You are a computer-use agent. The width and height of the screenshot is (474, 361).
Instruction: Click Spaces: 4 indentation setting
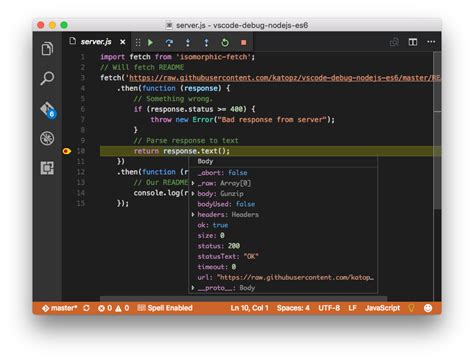tap(293, 308)
